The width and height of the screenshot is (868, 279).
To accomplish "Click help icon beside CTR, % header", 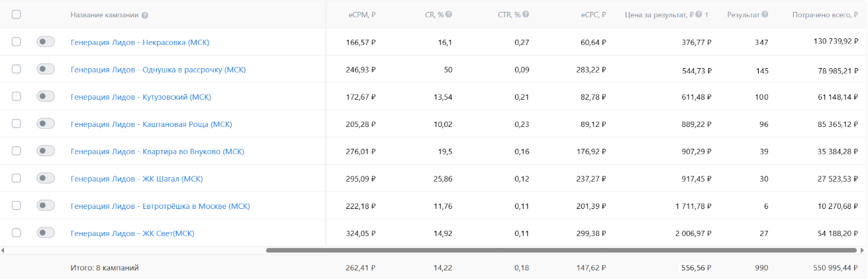I will tap(526, 15).
